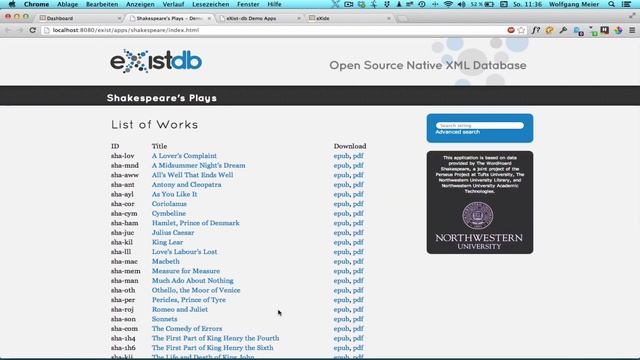
Task: Click the colorful pinwheel extension icon
Action: tap(618, 30)
